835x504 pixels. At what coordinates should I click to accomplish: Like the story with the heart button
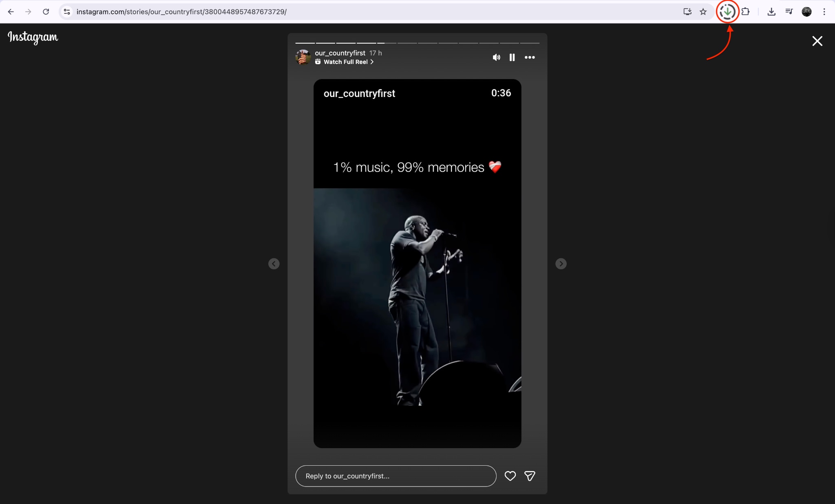pyautogui.click(x=510, y=476)
